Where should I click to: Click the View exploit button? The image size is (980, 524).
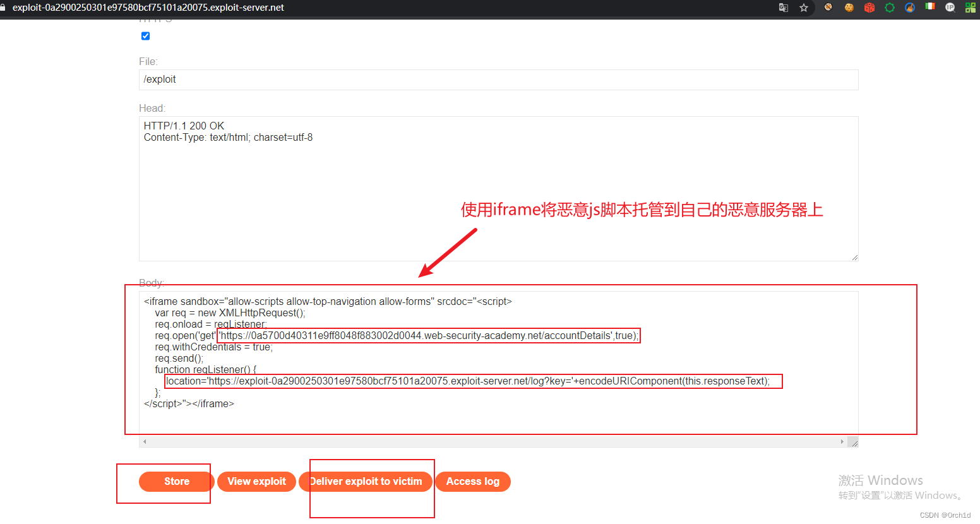[256, 481]
